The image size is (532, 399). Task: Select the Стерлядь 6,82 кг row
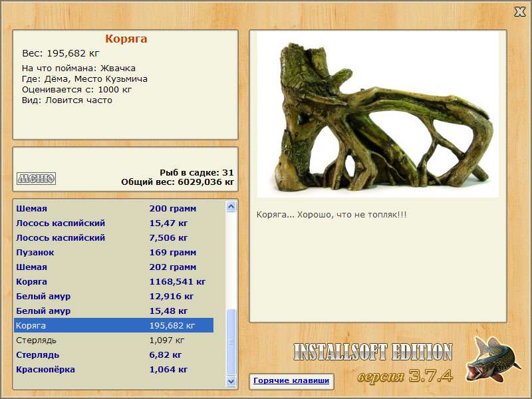click(x=114, y=354)
